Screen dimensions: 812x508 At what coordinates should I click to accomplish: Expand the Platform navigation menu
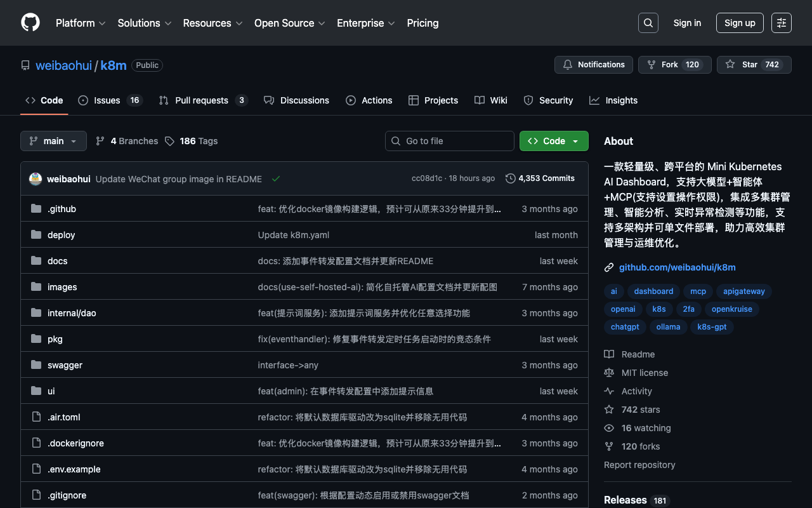coord(80,23)
